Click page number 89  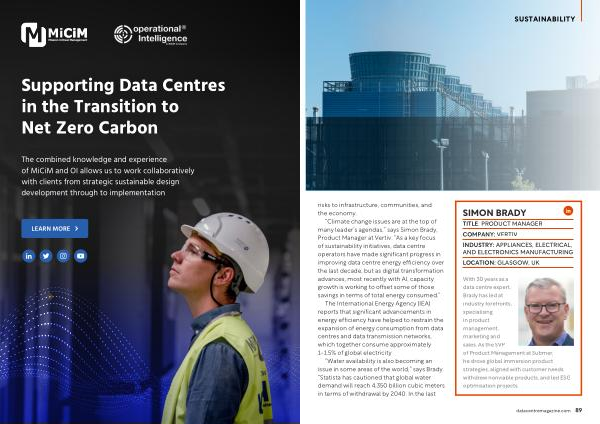tap(579, 410)
